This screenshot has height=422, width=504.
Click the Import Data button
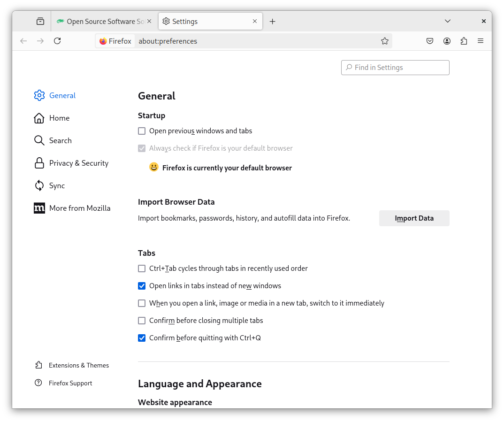pyautogui.click(x=414, y=218)
